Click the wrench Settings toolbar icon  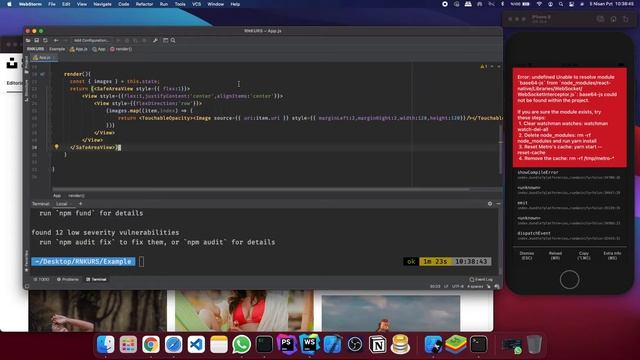click(155, 40)
